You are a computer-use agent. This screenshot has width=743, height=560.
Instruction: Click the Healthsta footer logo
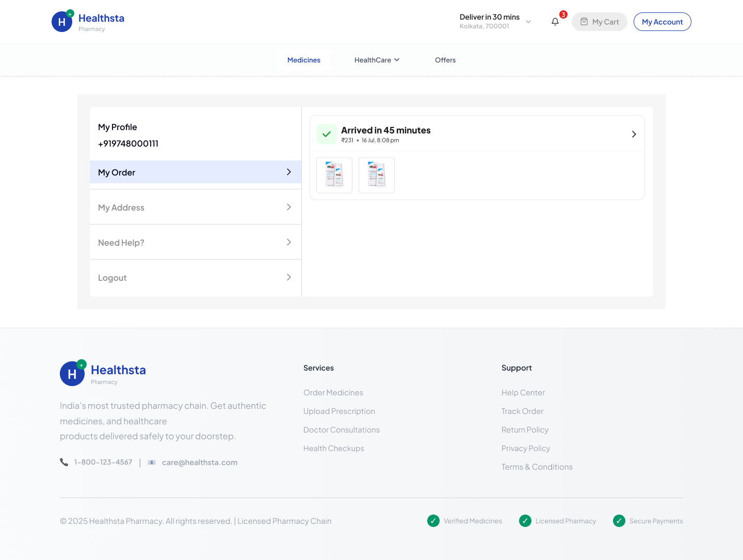pyautogui.click(x=103, y=373)
